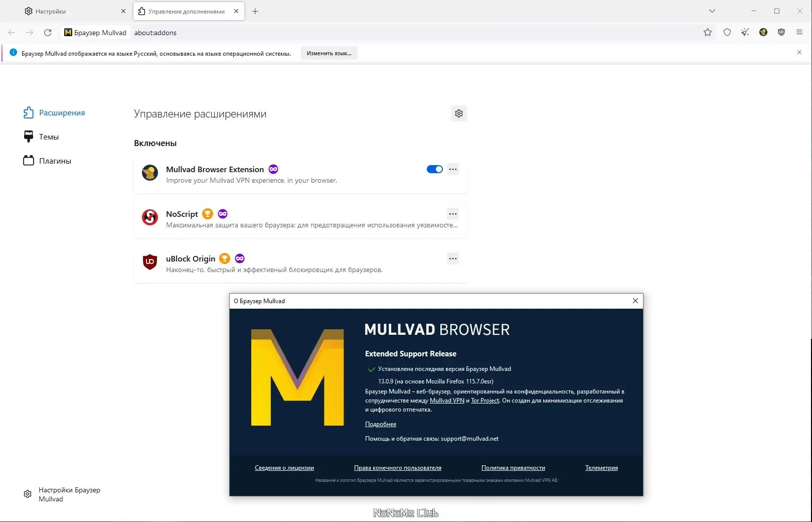
Task: Open the gear tools menu for extensions
Action: (459, 113)
